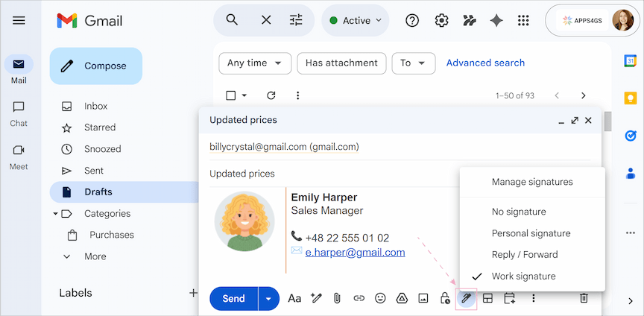644x316 pixels.
Task: Insert files using Google Drive icon
Action: point(402,299)
